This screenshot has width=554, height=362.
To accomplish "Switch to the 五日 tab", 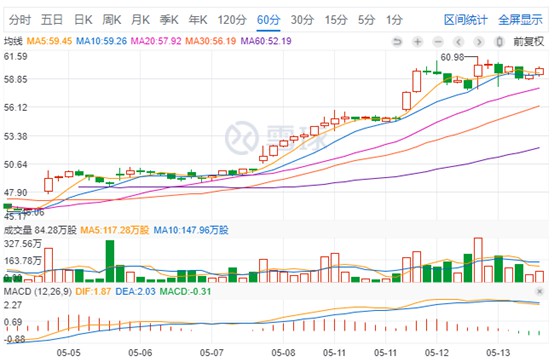I will (x=52, y=19).
